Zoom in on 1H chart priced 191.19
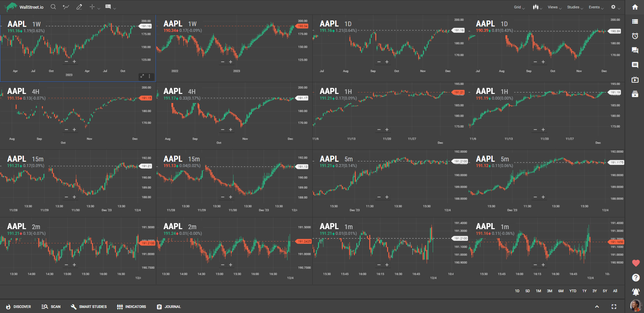This screenshot has height=313, width=644. (x=543, y=129)
